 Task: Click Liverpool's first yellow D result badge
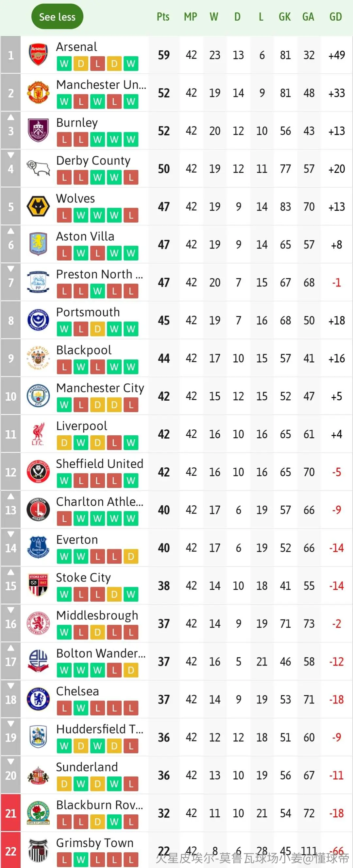pyautogui.click(x=64, y=443)
